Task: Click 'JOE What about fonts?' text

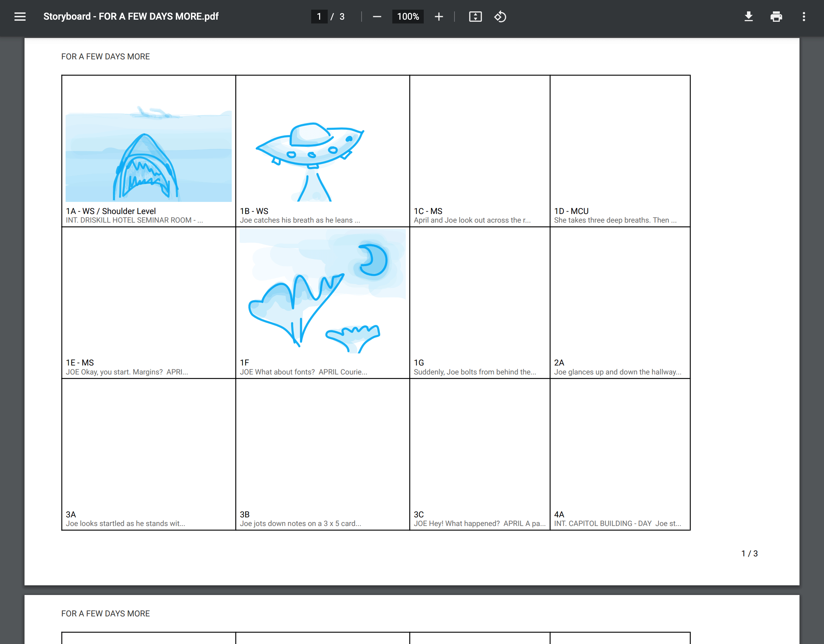Action: click(303, 372)
